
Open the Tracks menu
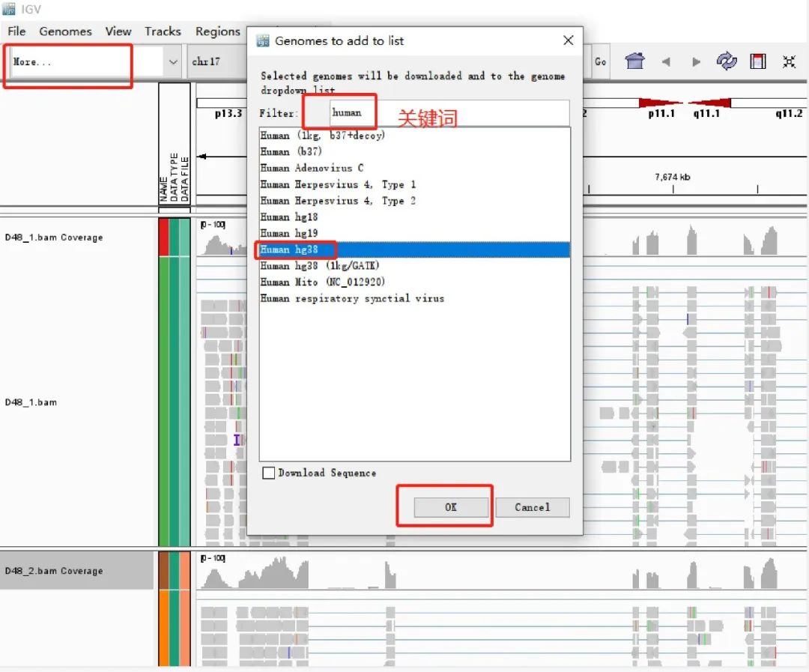(x=163, y=31)
